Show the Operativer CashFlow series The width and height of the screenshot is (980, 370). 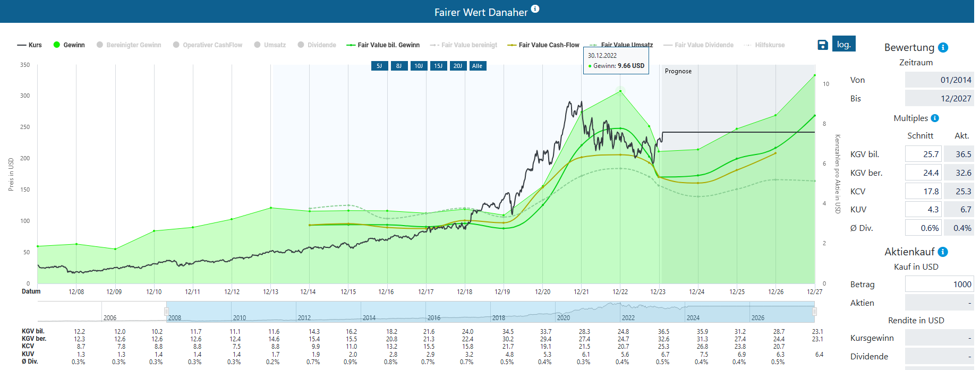(208, 45)
